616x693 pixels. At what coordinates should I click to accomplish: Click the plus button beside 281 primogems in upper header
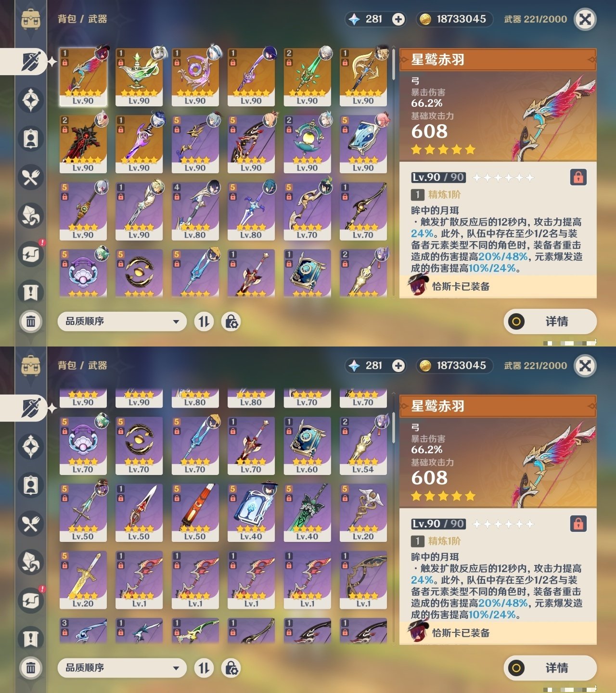pos(398,19)
